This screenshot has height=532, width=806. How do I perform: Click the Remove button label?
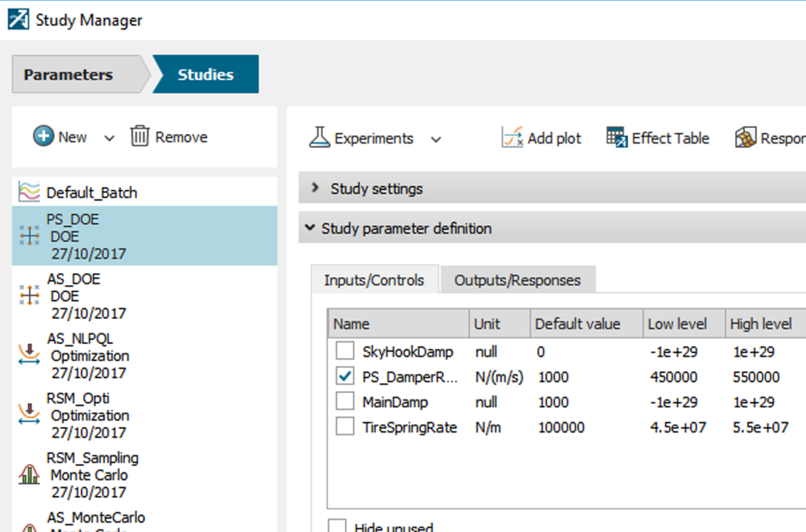[x=181, y=137]
